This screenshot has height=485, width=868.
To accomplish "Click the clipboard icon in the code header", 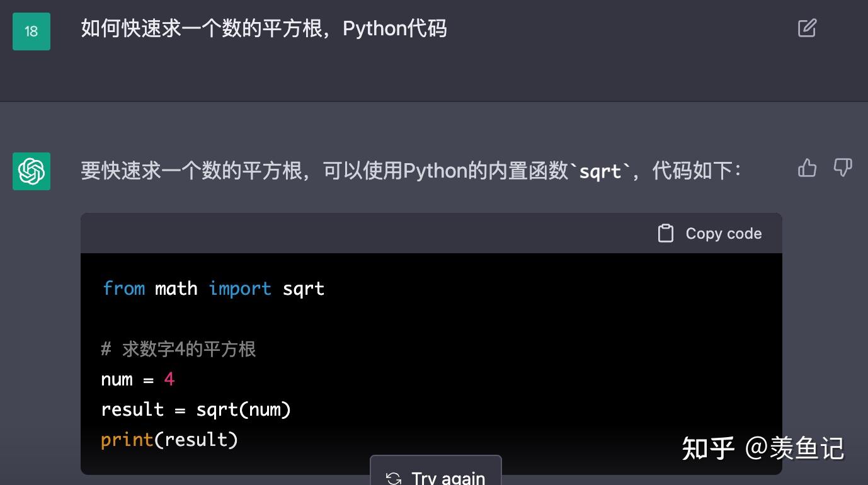I will [x=666, y=234].
